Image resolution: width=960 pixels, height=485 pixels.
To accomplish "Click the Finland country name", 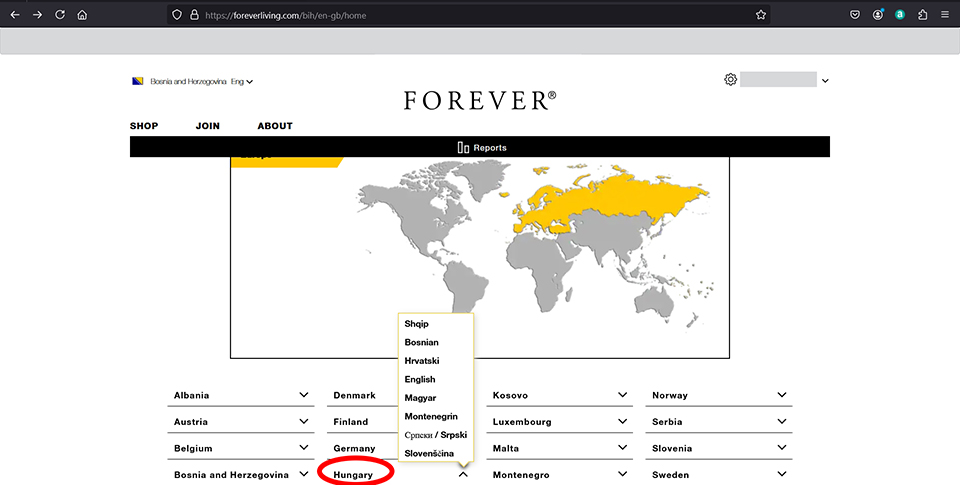I will (351, 422).
